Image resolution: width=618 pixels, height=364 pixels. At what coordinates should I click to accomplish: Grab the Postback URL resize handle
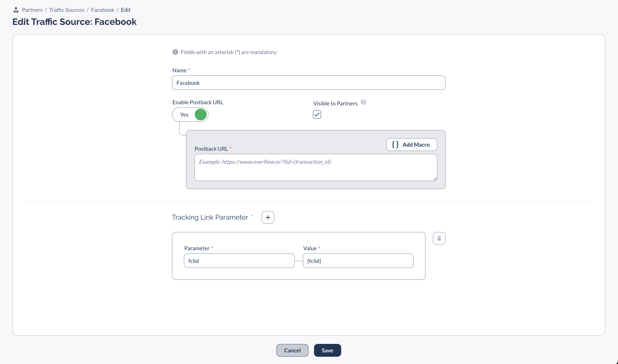pos(435,179)
